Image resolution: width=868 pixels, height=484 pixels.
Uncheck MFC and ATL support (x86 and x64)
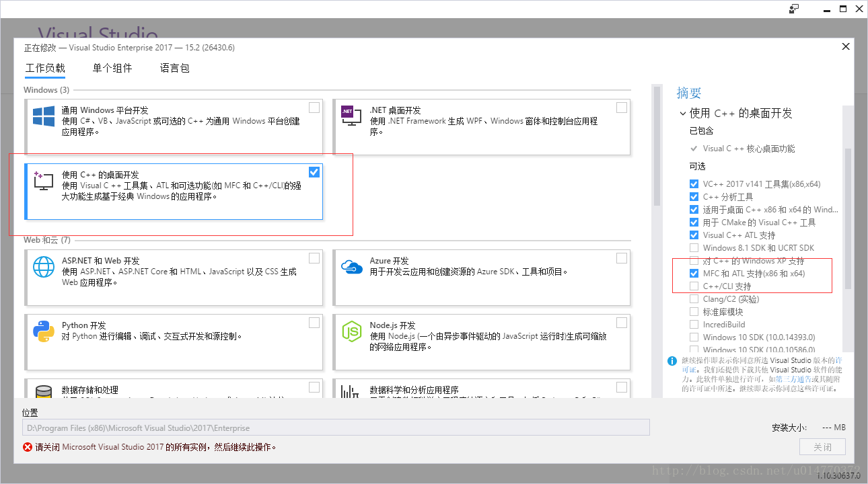click(694, 274)
